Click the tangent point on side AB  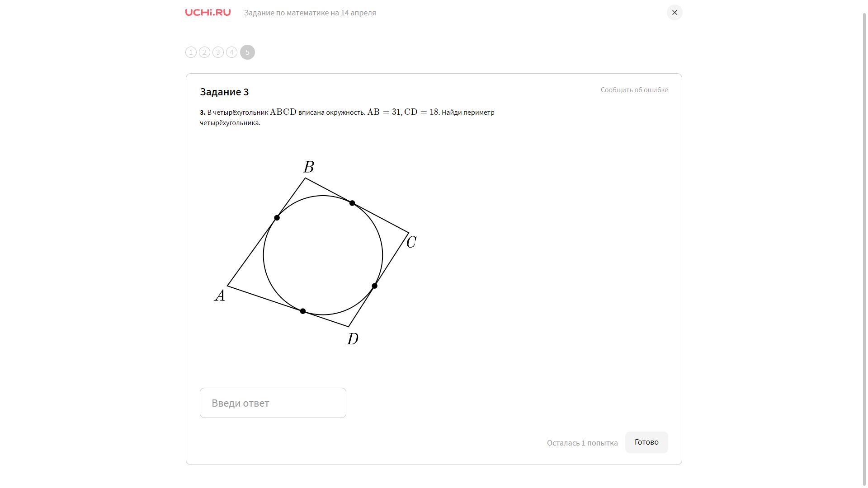coord(277,218)
